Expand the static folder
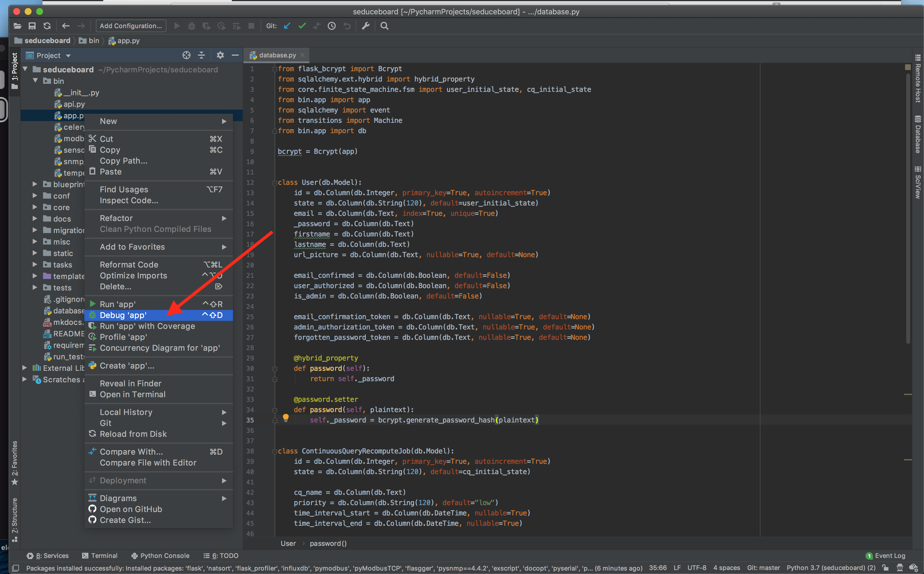The image size is (924, 574). (x=35, y=253)
